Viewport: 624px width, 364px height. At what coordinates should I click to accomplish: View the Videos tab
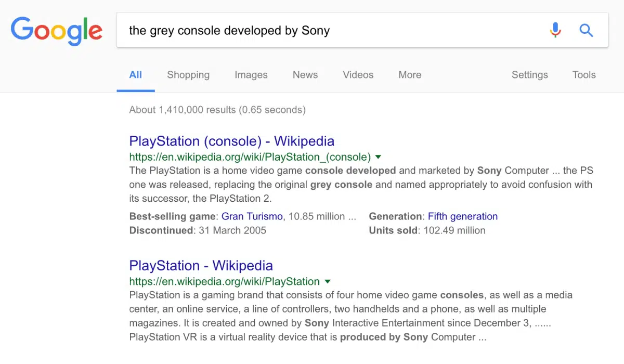tap(358, 75)
